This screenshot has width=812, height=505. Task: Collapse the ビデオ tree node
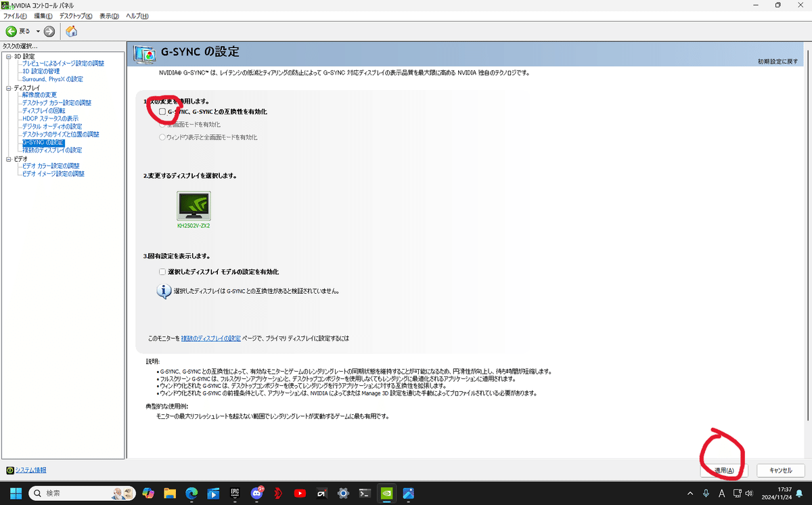(8, 158)
